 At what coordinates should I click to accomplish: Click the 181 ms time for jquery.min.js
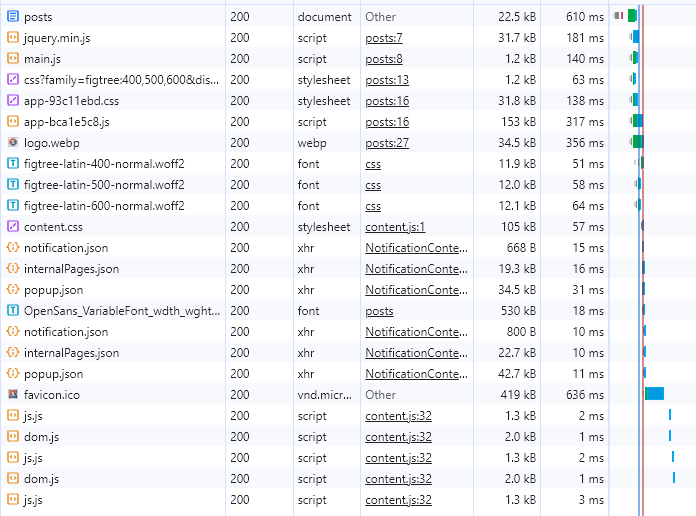(x=585, y=38)
